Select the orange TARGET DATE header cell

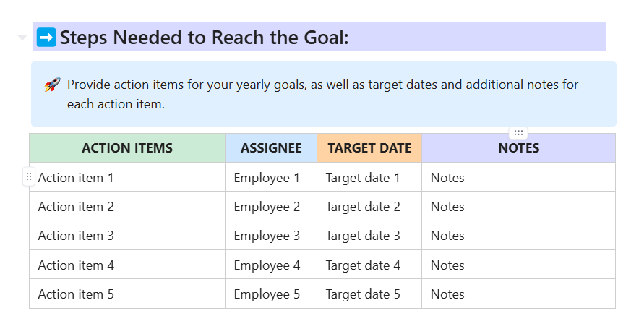[369, 148]
